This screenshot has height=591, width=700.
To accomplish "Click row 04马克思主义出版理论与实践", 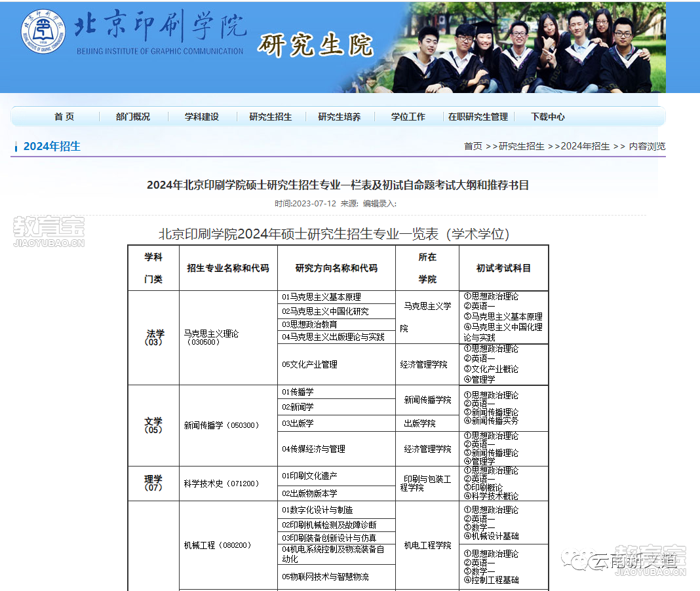I will [x=336, y=337].
